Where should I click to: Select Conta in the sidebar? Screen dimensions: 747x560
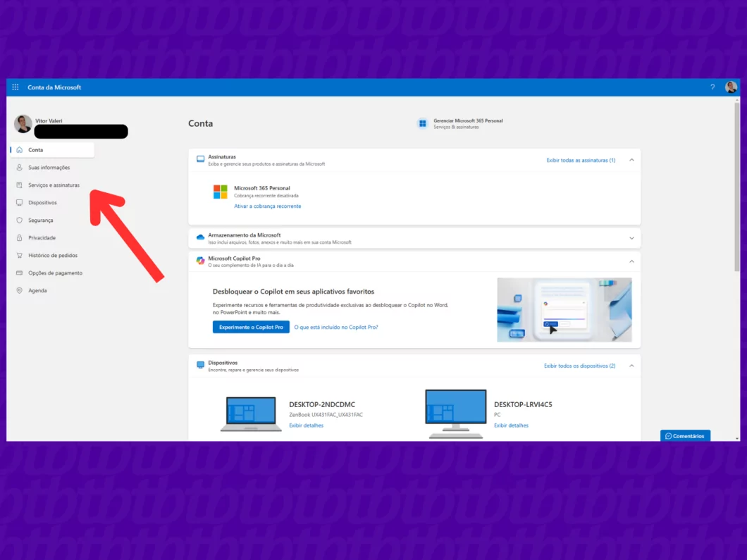[52, 150]
